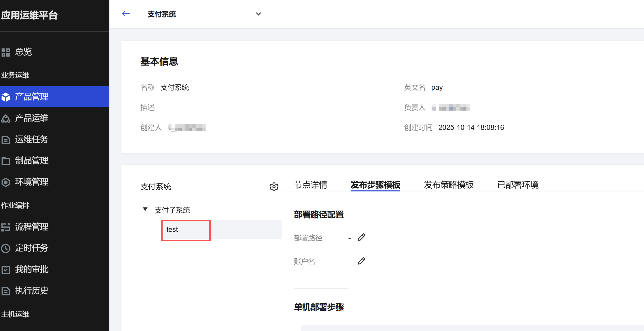This screenshot has height=331, width=644.
Task: Edit 部署路径 with the pencil icon
Action: point(362,237)
